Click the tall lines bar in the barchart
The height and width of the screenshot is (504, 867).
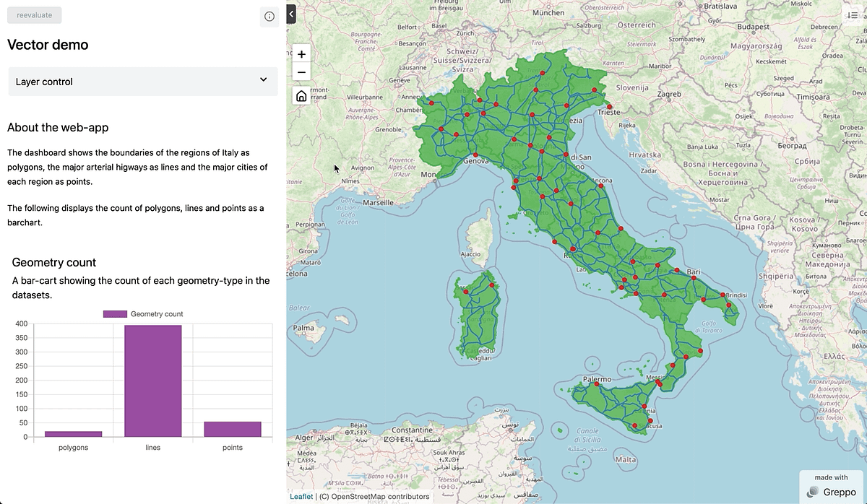point(153,379)
